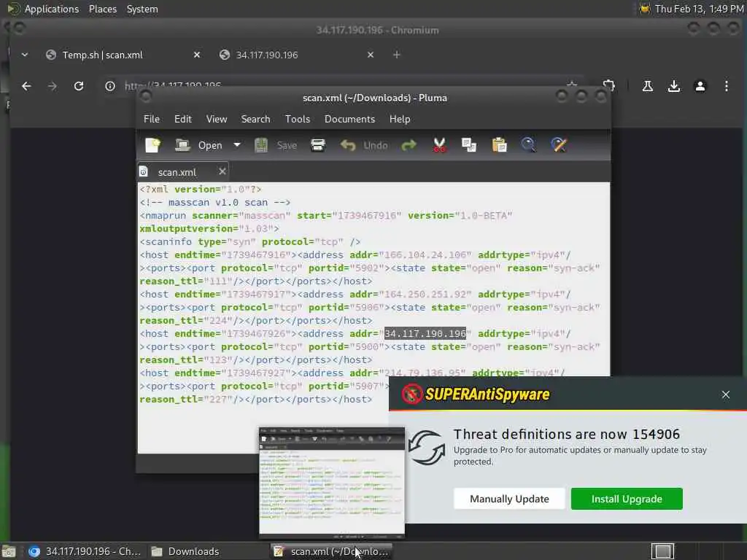Open the Edit menu in Pluma

(183, 119)
